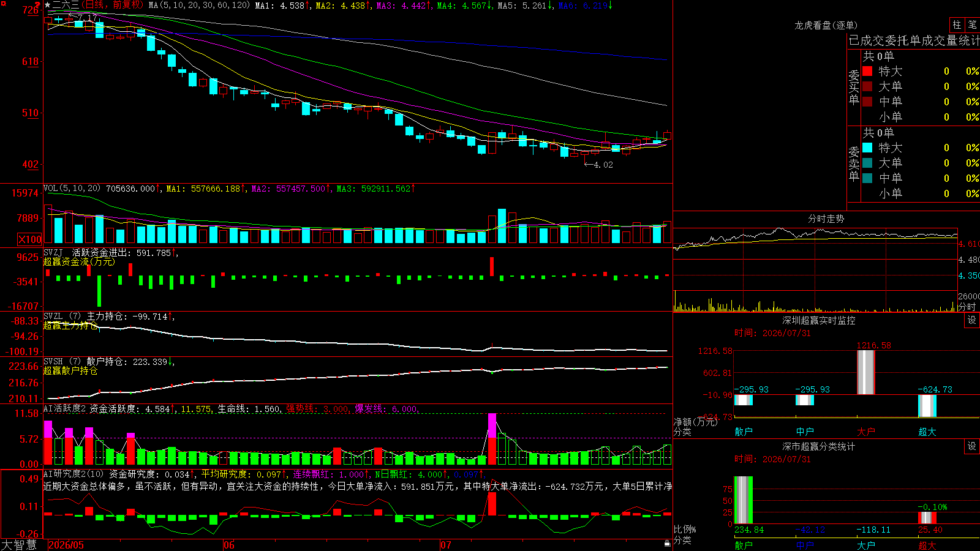Click the teal 大单 sell-order swatch

pos(867,163)
